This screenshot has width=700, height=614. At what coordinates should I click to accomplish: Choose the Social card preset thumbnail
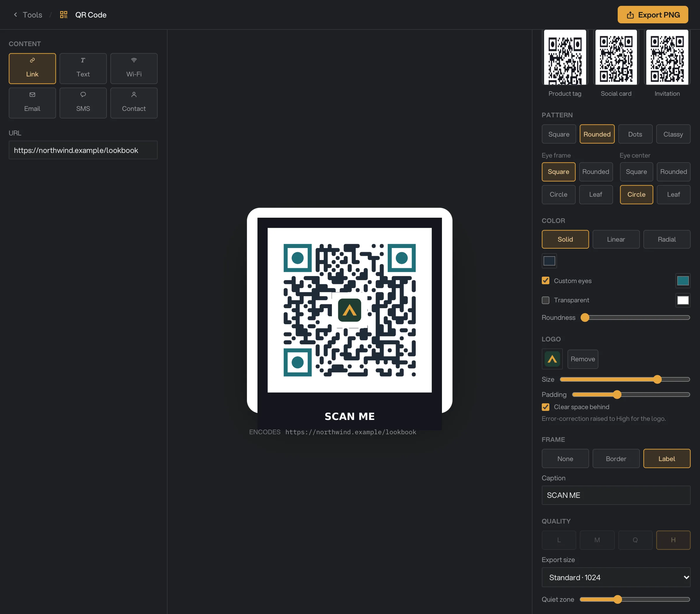tap(616, 57)
